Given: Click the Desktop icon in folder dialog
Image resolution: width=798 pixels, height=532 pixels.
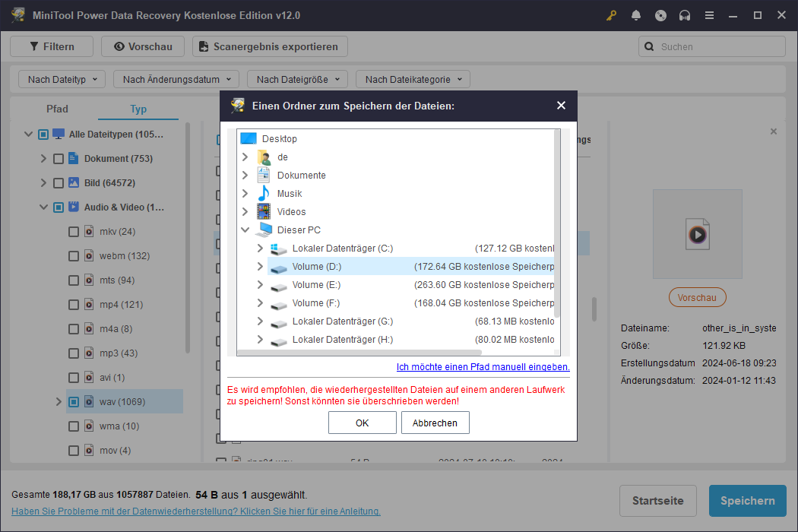Looking at the screenshot, I should 249,138.
